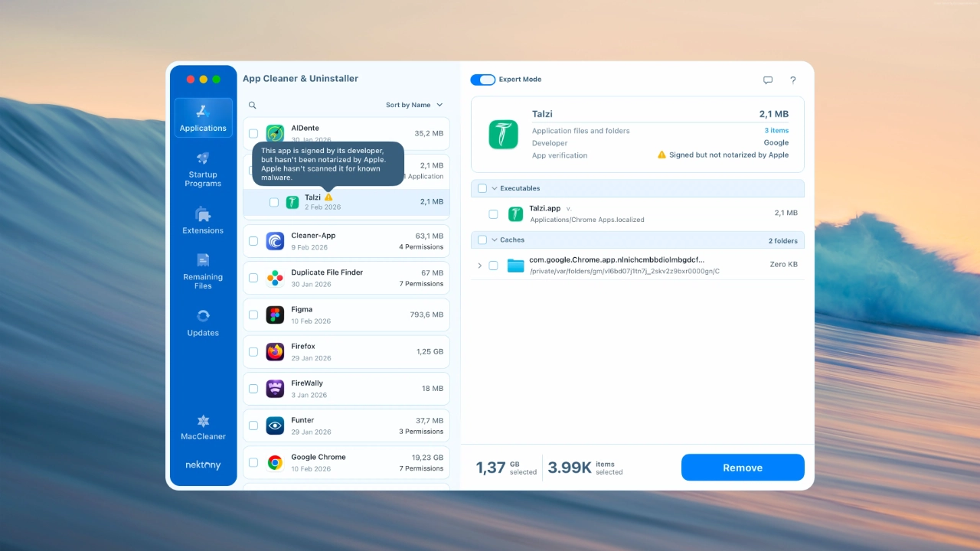Click "Signed but not notarized by Apple" text

pos(729,155)
